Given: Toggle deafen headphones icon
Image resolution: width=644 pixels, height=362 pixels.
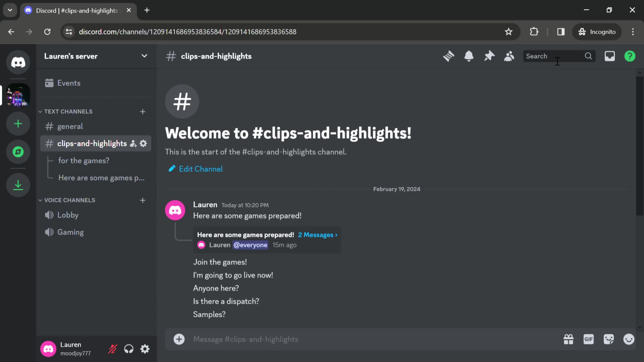Looking at the screenshot, I should point(129,349).
